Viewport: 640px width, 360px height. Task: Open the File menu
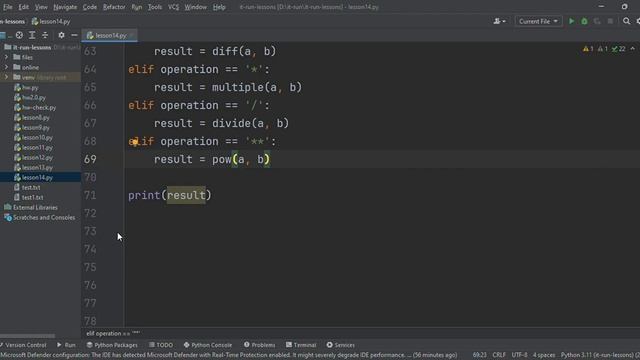pos(7,7)
